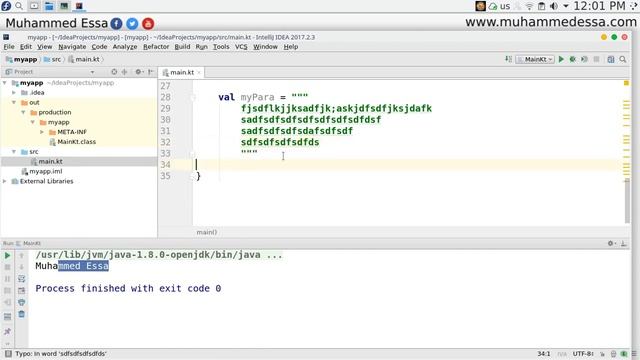Click line 32 text sdfsdfsdfsdfds in editor
This screenshot has width=640, height=360.
(x=280, y=142)
